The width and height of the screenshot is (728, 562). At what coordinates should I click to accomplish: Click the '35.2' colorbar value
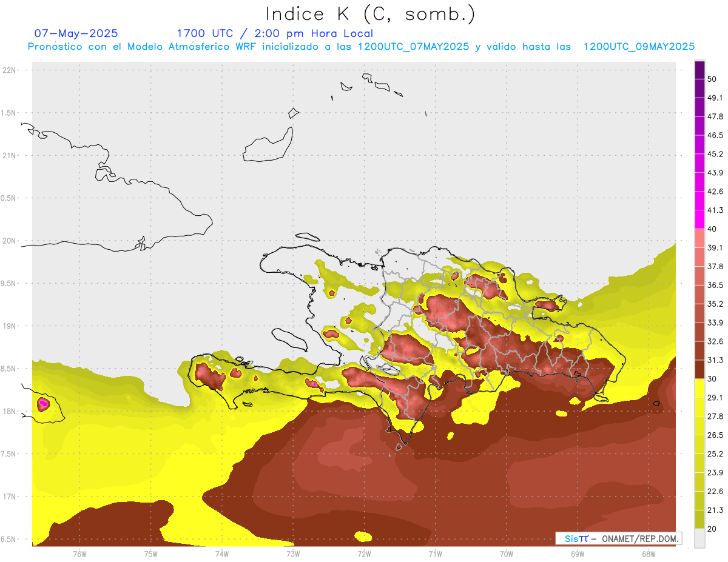(x=715, y=304)
